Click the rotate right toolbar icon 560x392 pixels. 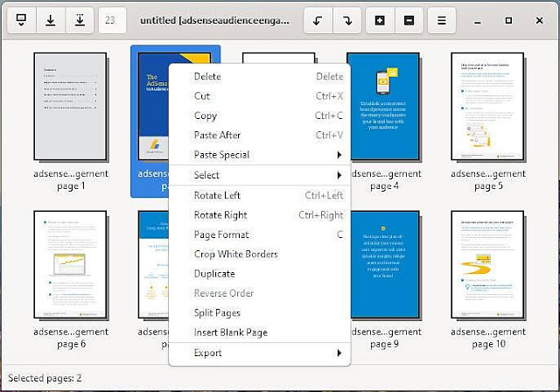[x=347, y=20]
